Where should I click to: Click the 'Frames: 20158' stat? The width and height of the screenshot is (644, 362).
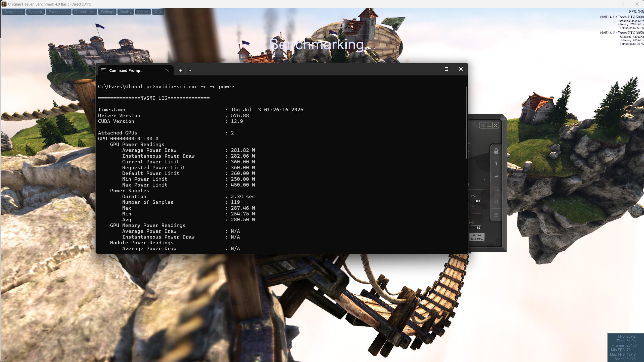(x=624, y=345)
